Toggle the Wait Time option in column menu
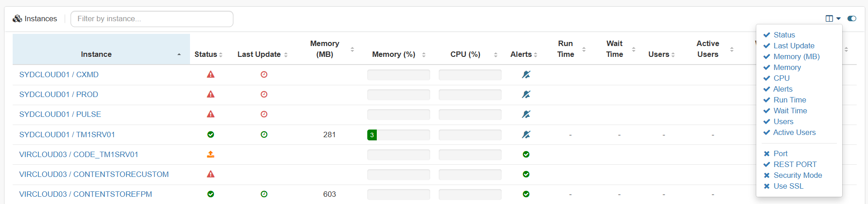Image resolution: width=868 pixels, height=204 pixels. tap(785, 111)
